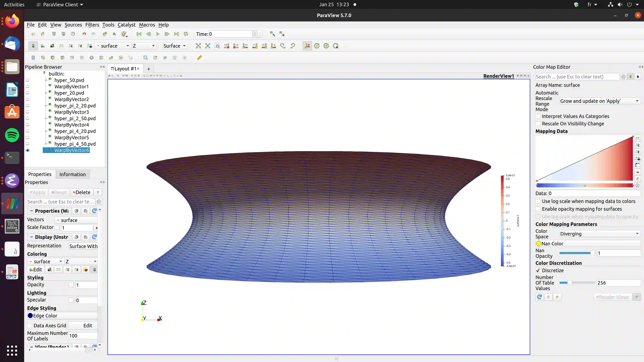Open the Surface representation dropdown in toolbar
This screenshot has height=362, width=644.
[x=174, y=46]
